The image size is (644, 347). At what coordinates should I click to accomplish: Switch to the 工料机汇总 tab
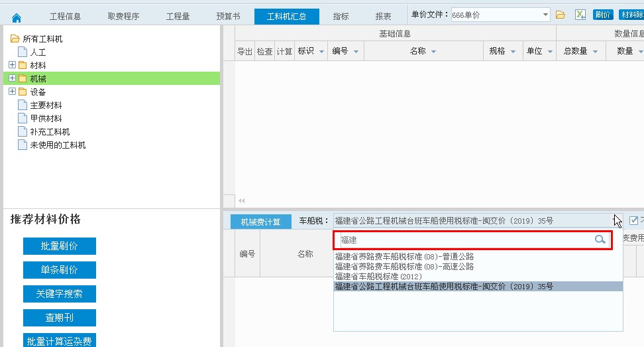[287, 17]
